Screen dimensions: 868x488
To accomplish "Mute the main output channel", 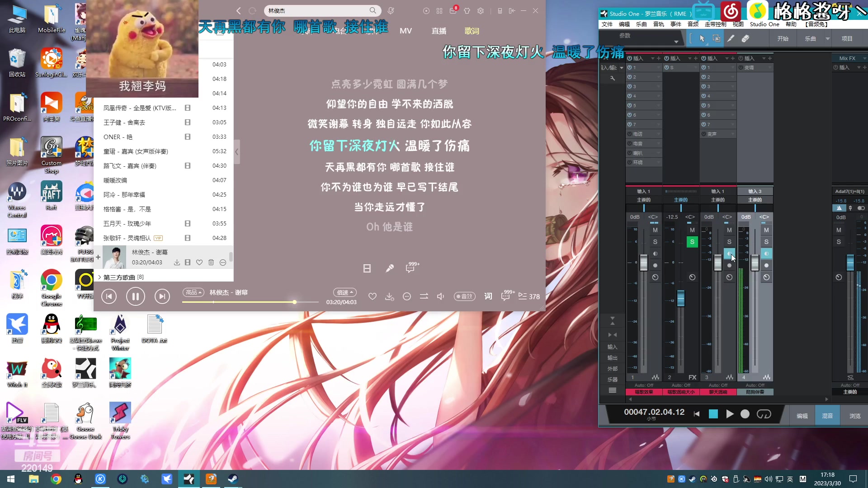I will pyautogui.click(x=839, y=230).
